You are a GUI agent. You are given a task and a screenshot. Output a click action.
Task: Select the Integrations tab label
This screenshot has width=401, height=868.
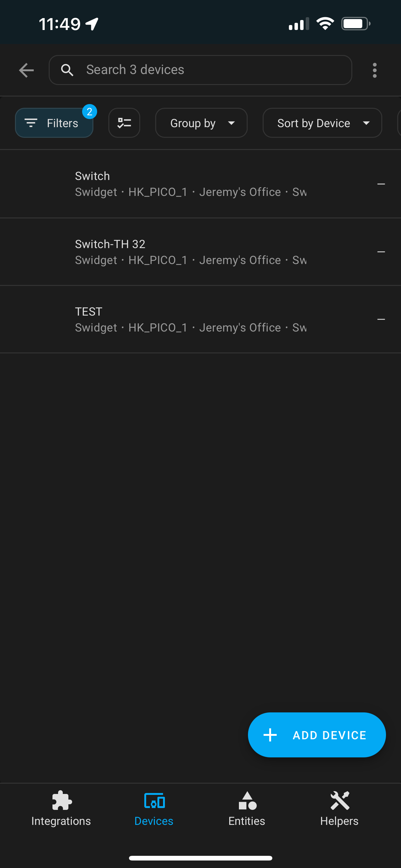coord(61,821)
